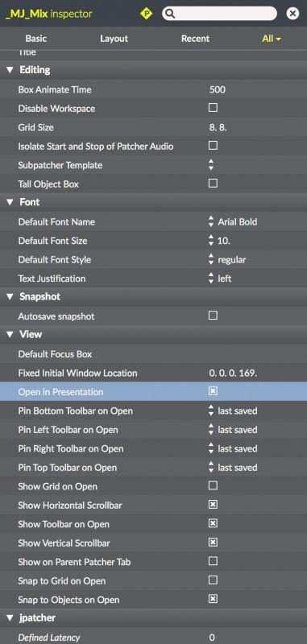Collapse the View section
This screenshot has height=644, width=307.
[x=10, y=335]
